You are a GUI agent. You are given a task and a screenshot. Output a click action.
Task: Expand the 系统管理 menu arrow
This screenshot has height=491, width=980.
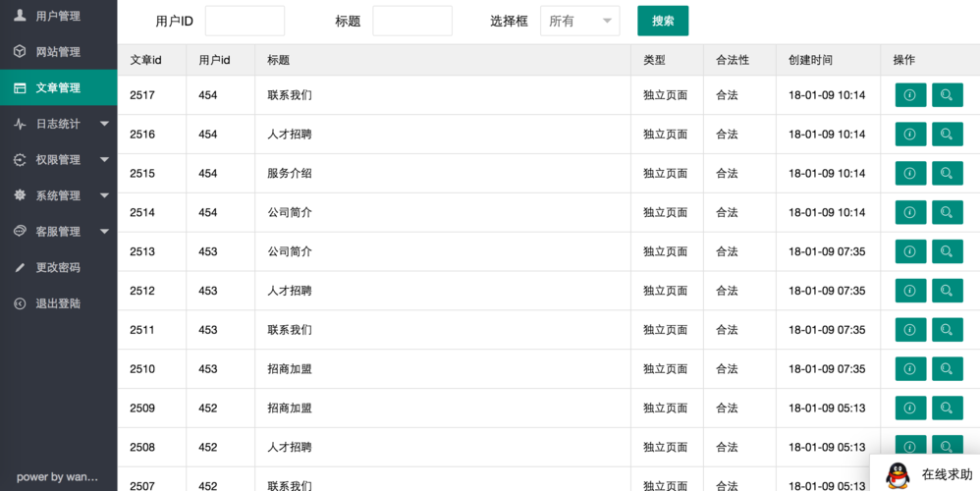[x=104, y=196]
